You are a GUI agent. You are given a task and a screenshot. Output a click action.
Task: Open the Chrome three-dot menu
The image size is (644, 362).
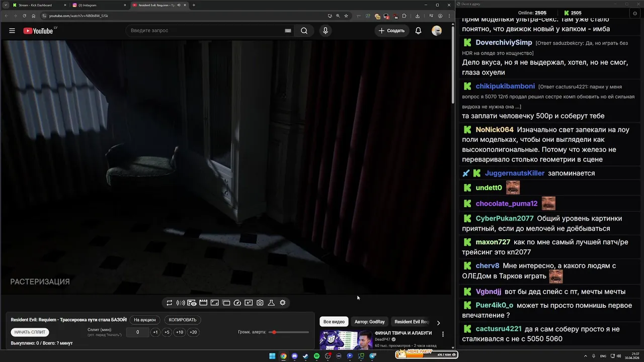pyautogui.click(x=449, y=16)
